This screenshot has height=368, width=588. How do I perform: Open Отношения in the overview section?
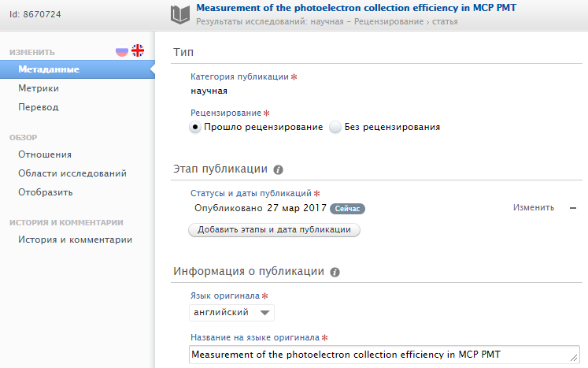tap(45, 154)
